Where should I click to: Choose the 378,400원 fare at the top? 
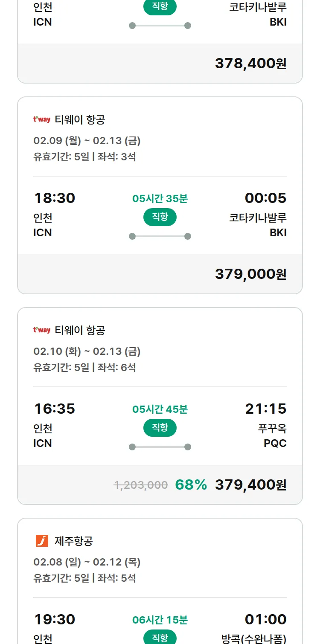(x=250, y=63)
